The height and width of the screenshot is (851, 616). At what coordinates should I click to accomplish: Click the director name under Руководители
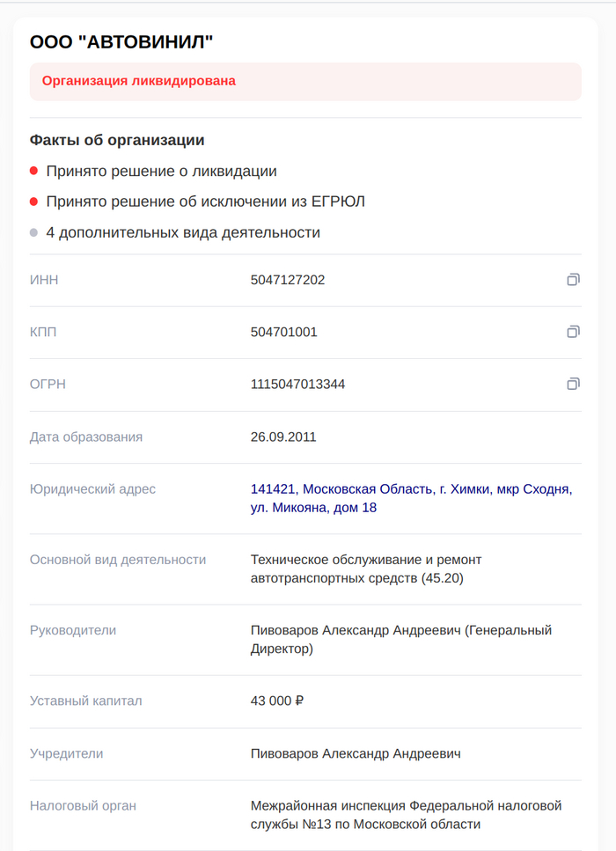400,639
